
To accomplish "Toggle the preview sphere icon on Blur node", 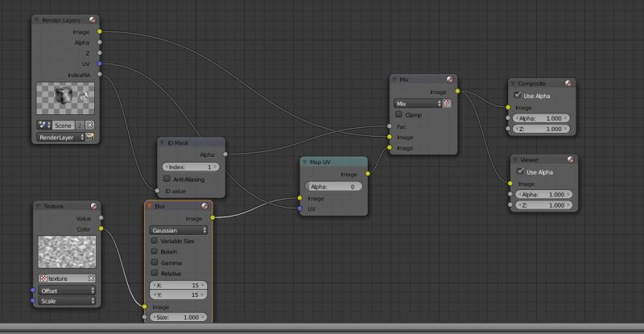I will [x=204, y=206].
